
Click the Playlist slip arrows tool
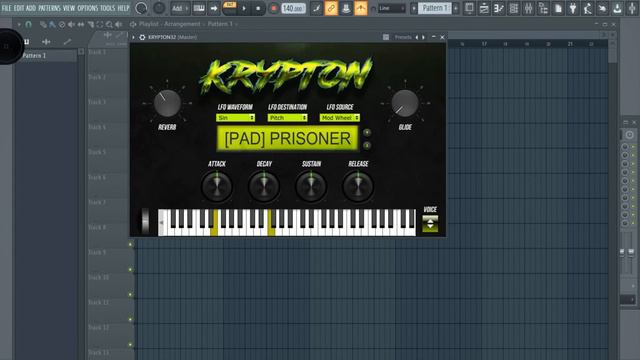pyautogui.click(x=81, y=24)
